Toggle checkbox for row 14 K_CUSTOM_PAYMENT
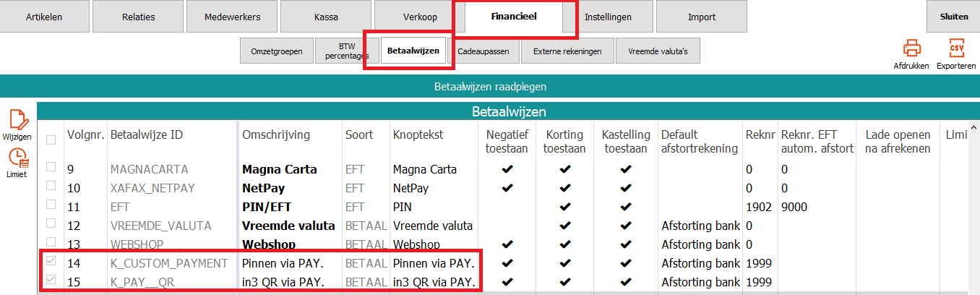 pos(50,262)
